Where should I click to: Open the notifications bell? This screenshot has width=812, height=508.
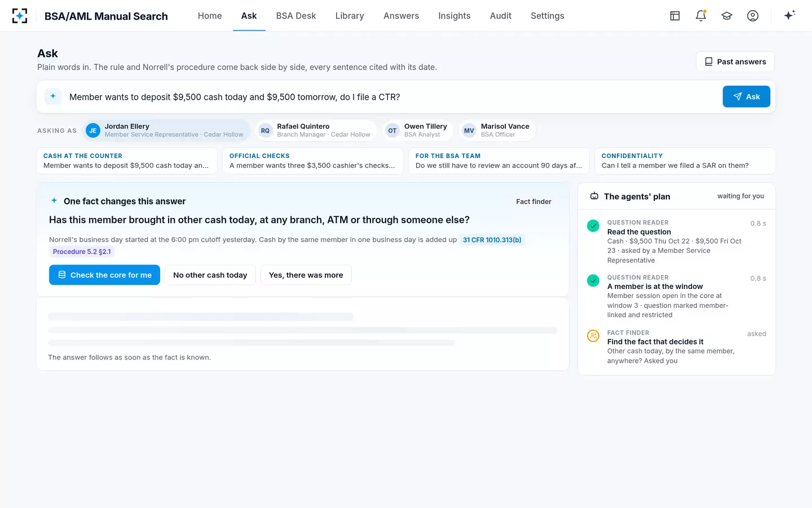[701, 16]
